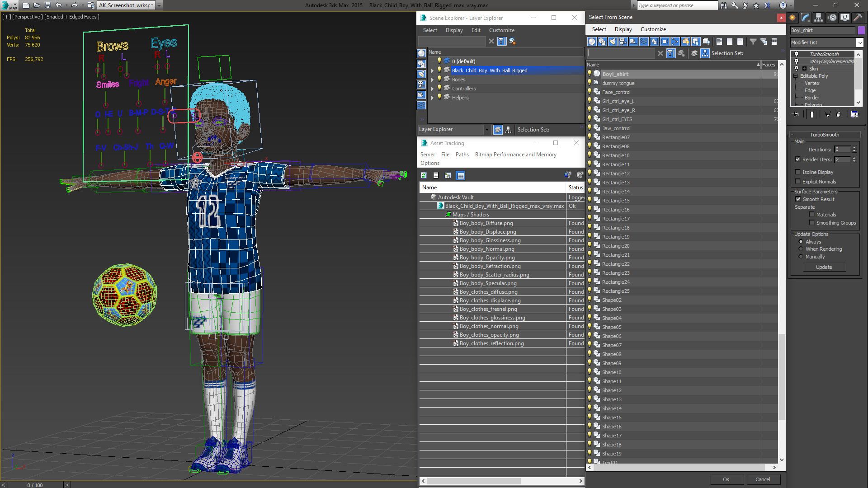Click Configure Modifier Sets icon
The width and height of the screenshot is (868, 488).
click(x=854, y=114)
